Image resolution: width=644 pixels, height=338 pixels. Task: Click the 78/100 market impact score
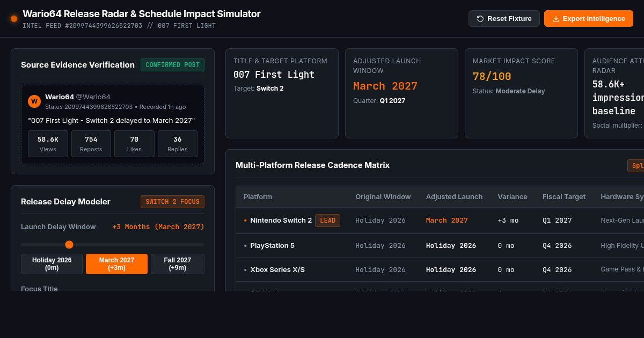(492, 76)
